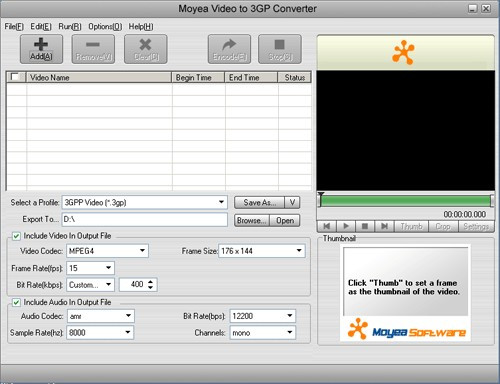
Task: Click the seek bar end marker
Action: click(492, 201)
